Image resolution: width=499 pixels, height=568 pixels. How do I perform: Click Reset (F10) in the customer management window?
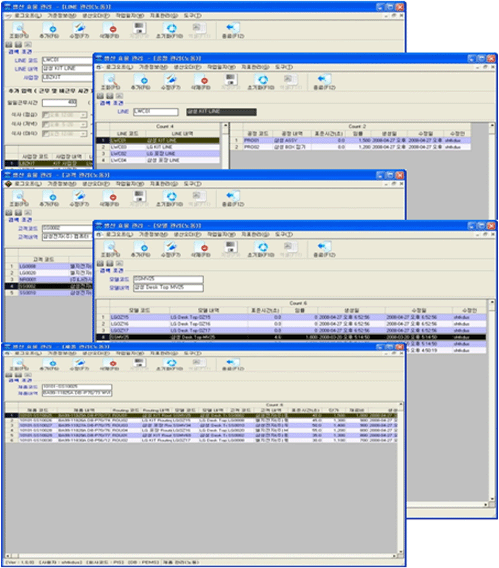pos(169,199)
